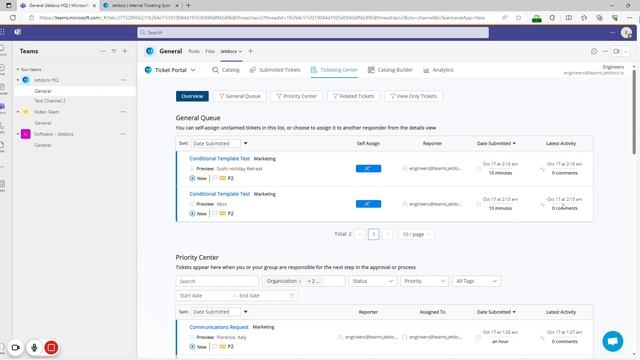Open the Priority filter dropdown

[x=424, y=281]
